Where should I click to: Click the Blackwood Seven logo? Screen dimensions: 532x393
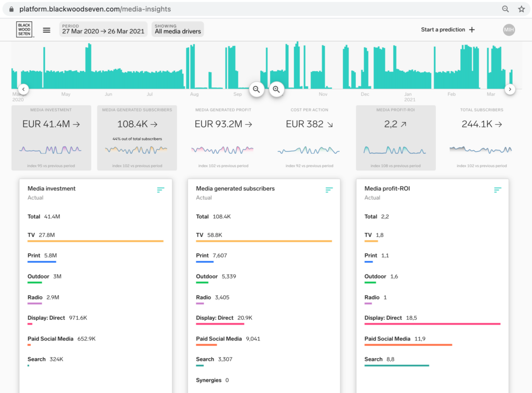coord(24,30)
